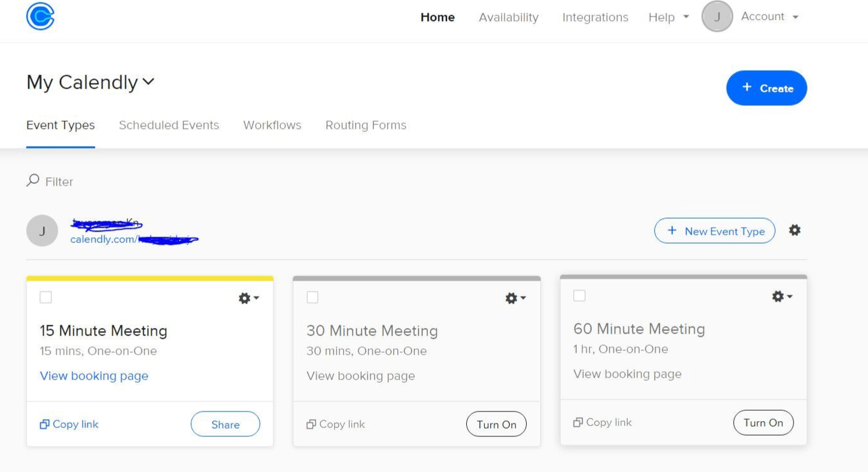This screenshot has height=472, width=868.
Task: Select the 15 Minute Meeting checkbox
Action: click(46, 297)
